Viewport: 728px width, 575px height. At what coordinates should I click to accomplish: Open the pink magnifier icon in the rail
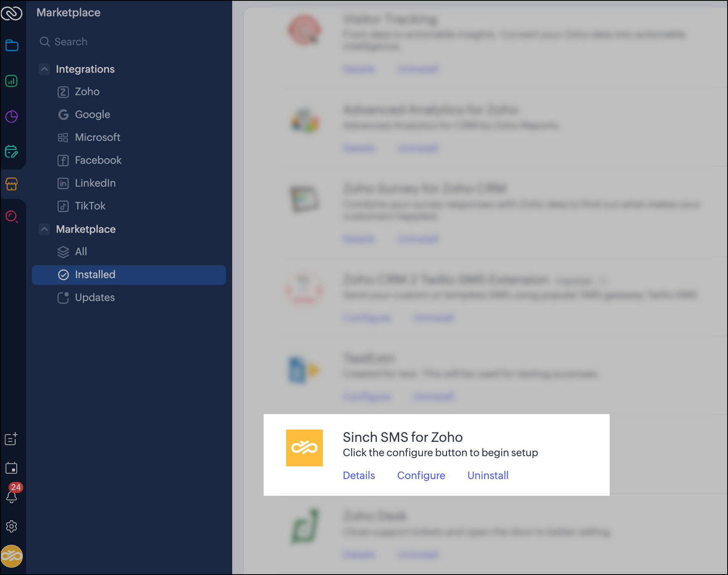tap(11, 216)
